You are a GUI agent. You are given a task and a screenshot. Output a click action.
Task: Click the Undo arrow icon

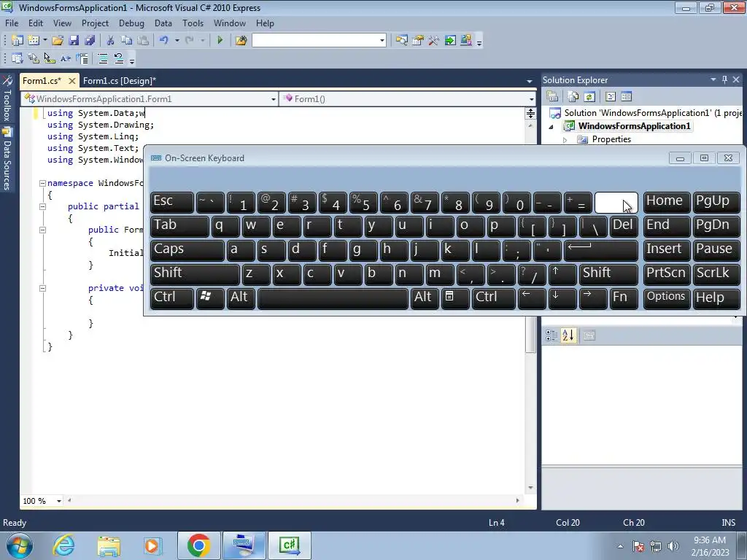click(164, 41)
